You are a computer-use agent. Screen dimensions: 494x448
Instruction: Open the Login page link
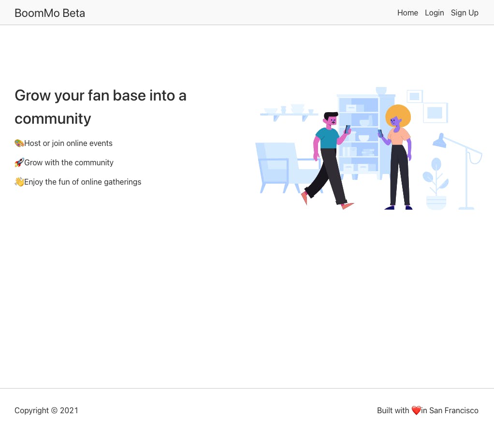pyautogui.click(x=434, y=13)
